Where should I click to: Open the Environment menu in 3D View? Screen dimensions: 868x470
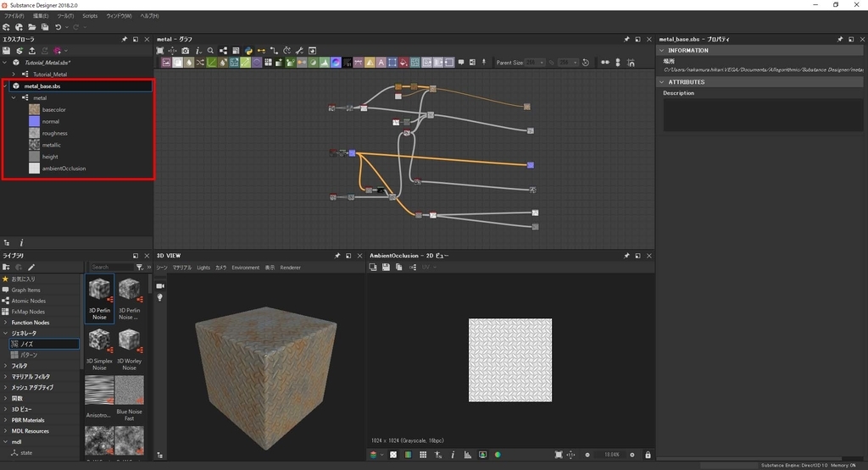(245, 268)
